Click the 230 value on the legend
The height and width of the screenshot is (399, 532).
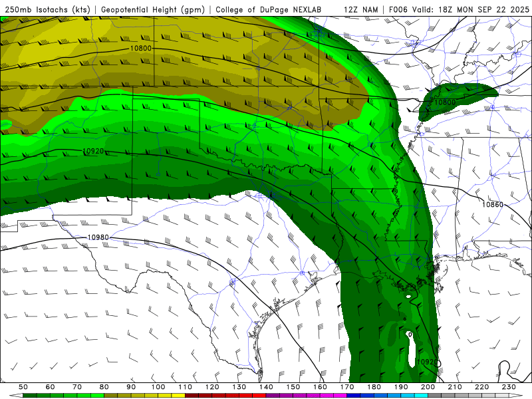tap(509, 387)
